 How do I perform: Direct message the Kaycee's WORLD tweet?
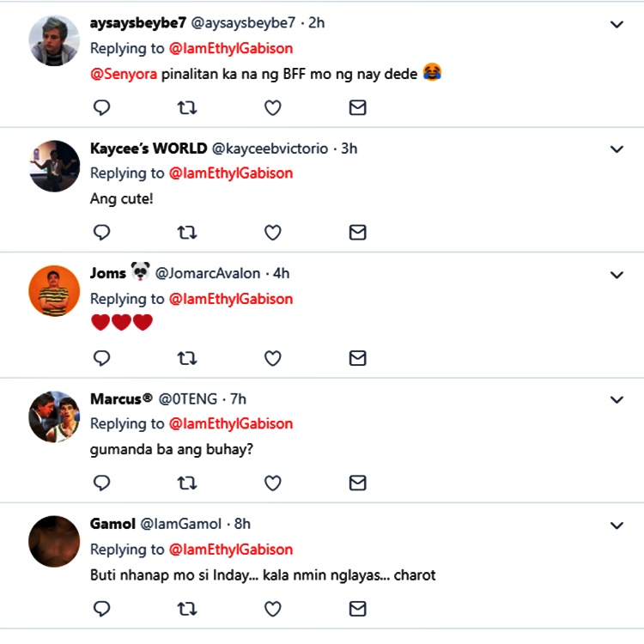[x=357, y=233]
